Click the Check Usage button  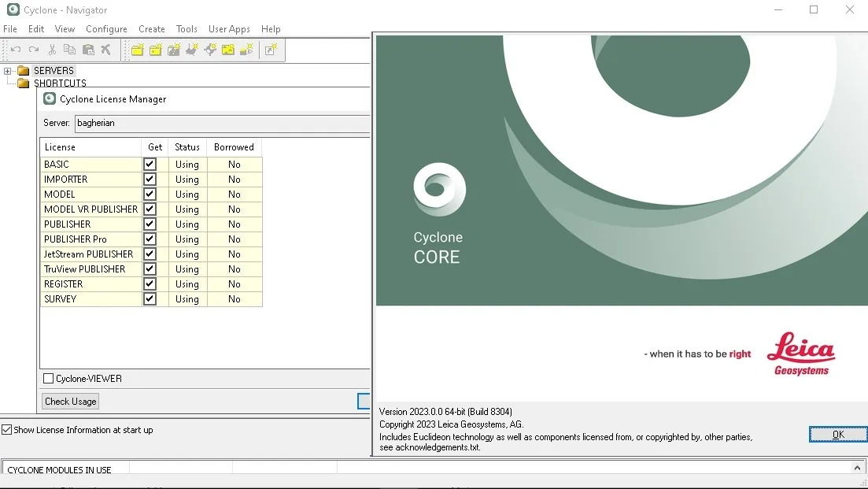[70, 401]
